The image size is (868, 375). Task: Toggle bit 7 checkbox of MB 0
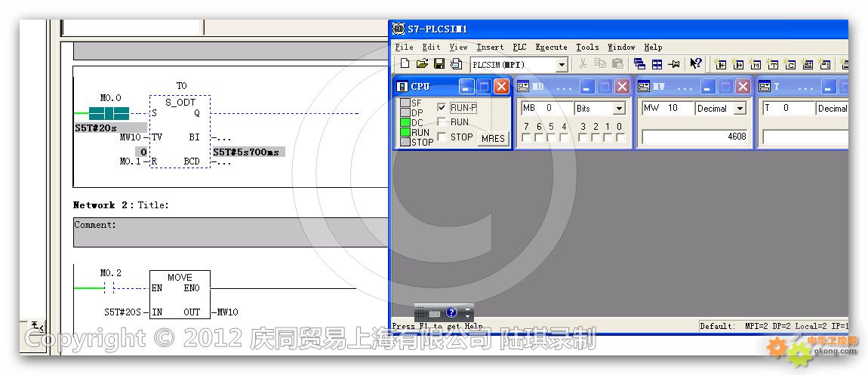coord(527,138)
